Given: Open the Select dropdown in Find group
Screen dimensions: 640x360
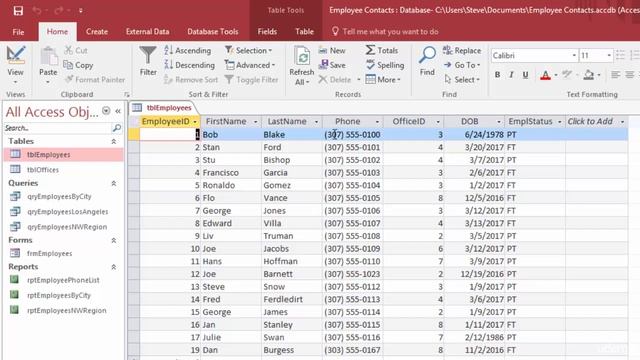Looking at the screenshot, I should click(x=462, y=80).
